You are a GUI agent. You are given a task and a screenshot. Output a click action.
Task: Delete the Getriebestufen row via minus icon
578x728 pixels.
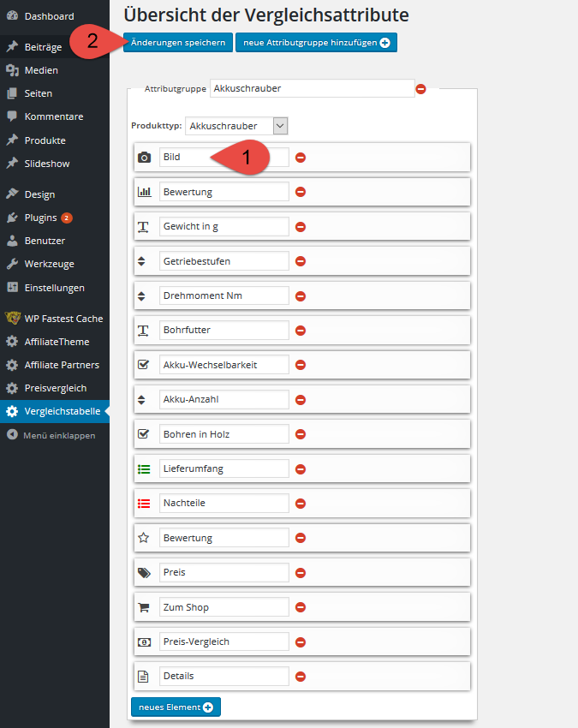(301, 261)
